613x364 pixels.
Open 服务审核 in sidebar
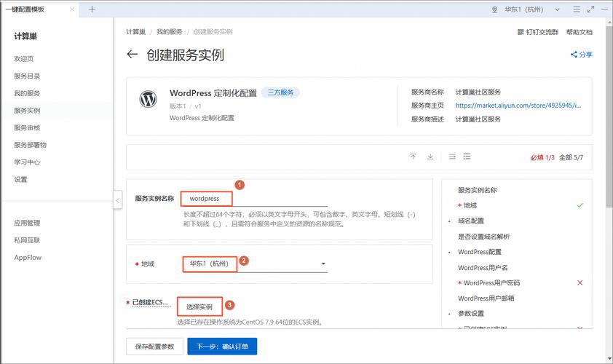pyautogui.click(x=27, y=127)
